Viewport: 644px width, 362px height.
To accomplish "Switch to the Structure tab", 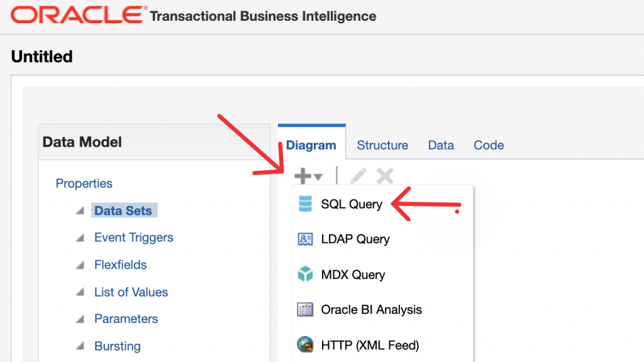I will [x=382, y=145].
